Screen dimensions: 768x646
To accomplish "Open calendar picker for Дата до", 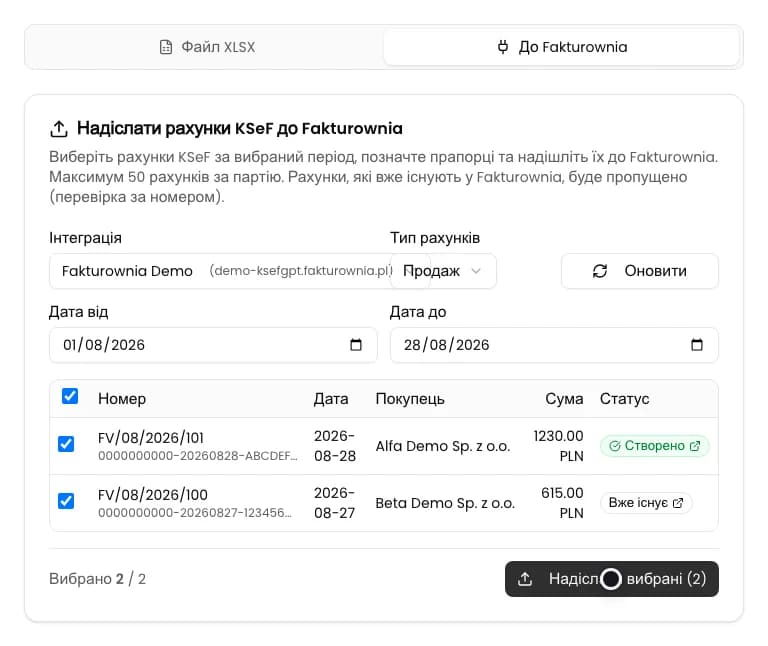I will (696, 345).
